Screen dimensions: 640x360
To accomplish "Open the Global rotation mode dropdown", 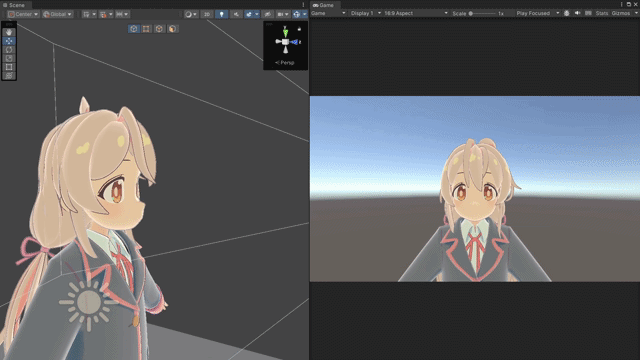I will point(58,14).
